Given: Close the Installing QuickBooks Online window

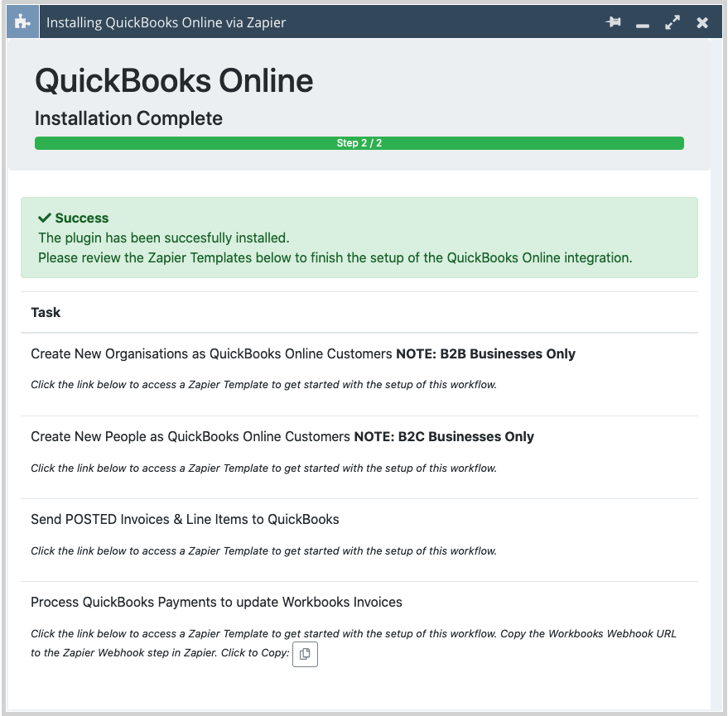Looking at the screenshot, I should 702,22.
